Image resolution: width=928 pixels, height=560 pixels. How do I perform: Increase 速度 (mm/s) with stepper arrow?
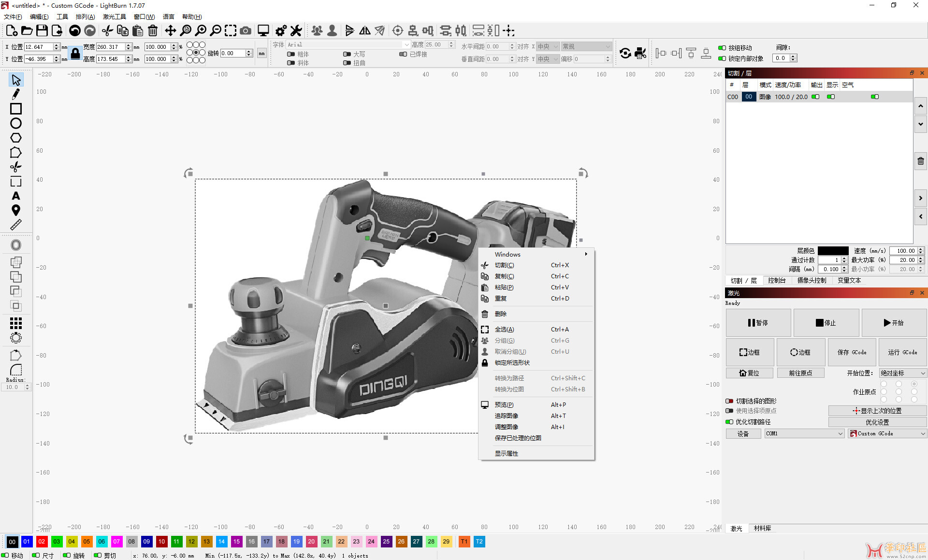(x=921, y=249)
